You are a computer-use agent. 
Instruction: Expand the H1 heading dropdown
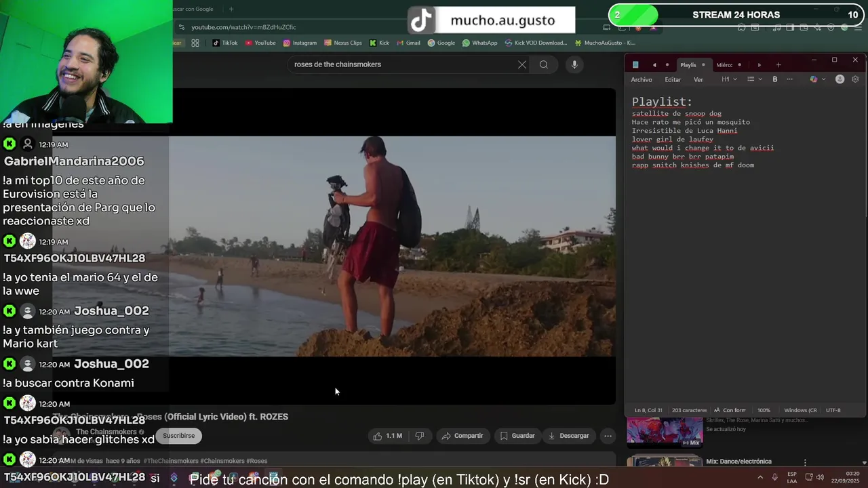(729, 79)
